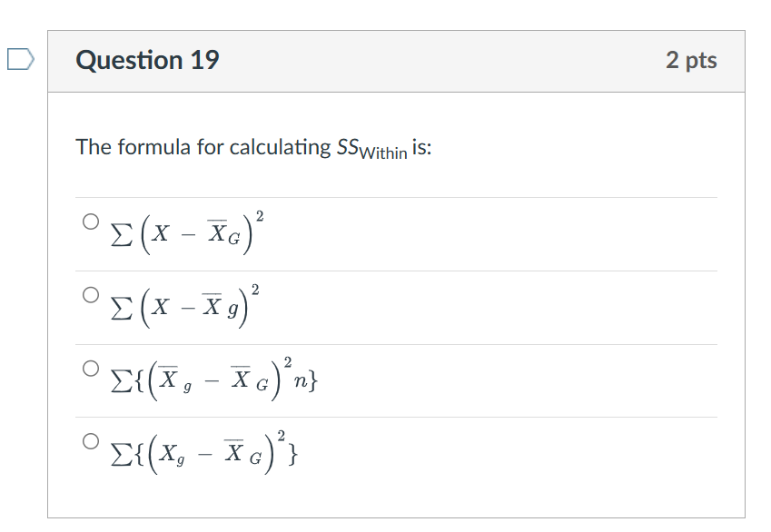Screen dimensions: 771x532
Task: Pick the third option, Σ{(X̄g − X̄G)²n}
Action: pyautogui.click(x=89, y=368)
